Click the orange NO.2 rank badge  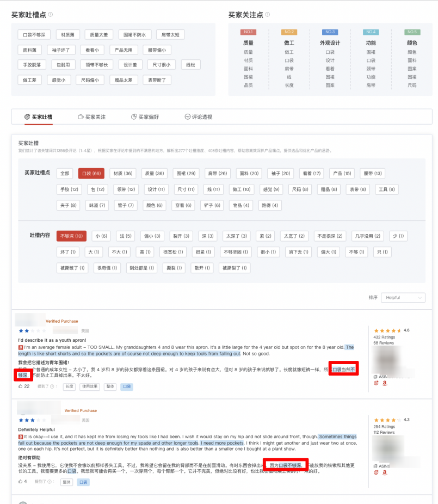(x=289, y=32)
